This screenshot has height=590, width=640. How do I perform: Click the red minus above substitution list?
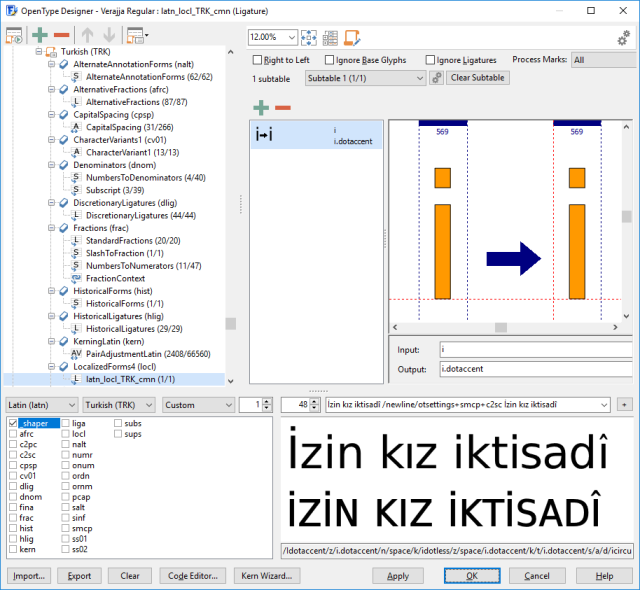tap(283, 107)
